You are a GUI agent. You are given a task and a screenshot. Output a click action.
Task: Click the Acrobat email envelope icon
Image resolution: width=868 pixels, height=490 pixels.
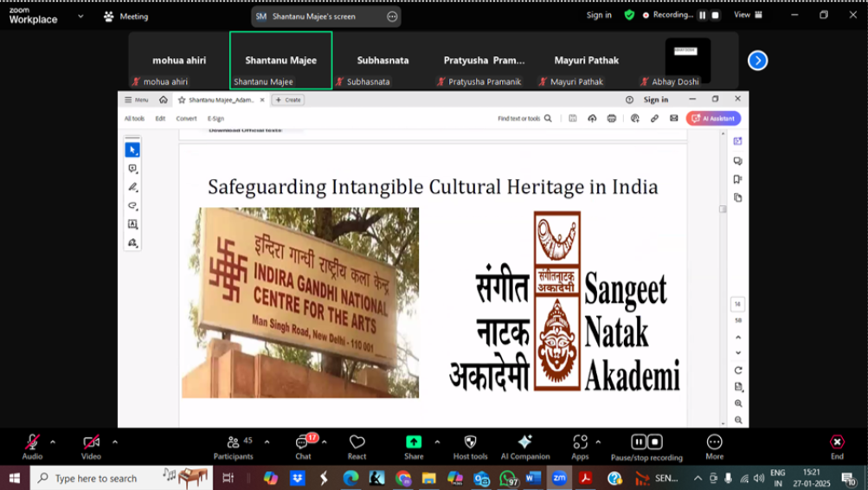[x=673, y=119]
